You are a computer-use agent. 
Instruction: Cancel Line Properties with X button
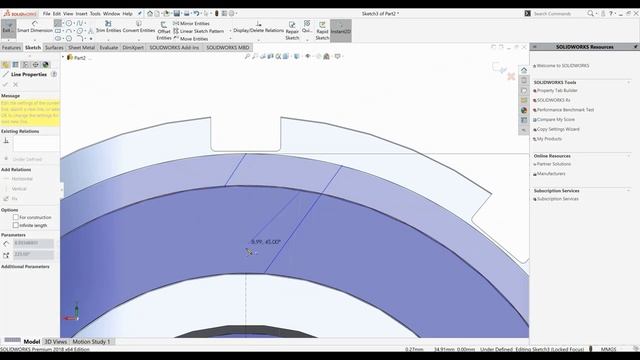coord(16,84)
